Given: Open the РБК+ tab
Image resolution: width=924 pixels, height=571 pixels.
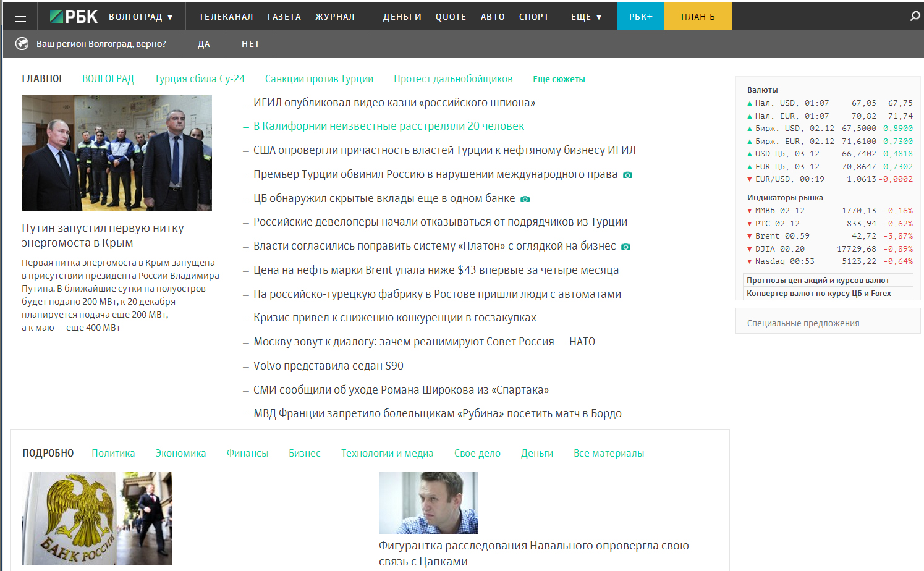Looking at the screenshot, I should tap(641, 17).
